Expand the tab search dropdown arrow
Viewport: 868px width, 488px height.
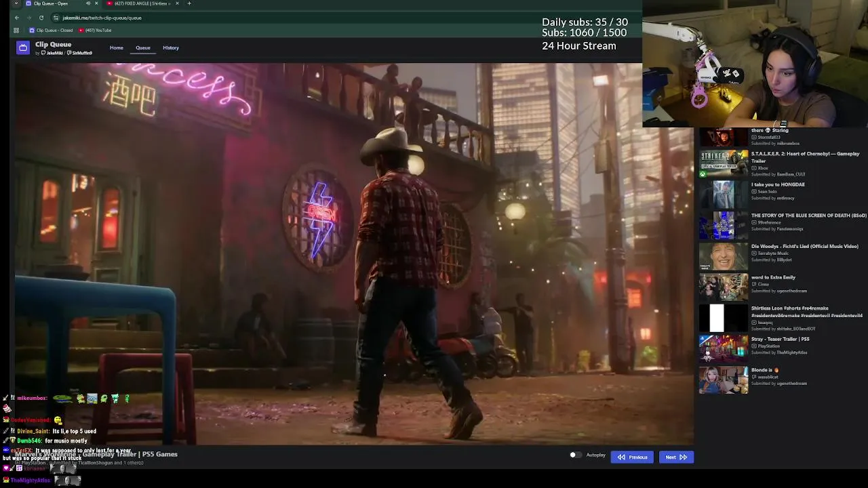point(16,3)
